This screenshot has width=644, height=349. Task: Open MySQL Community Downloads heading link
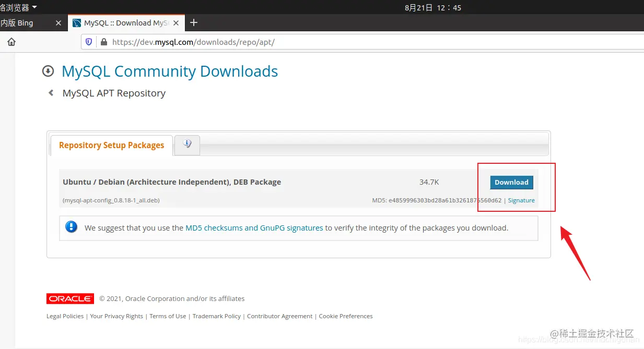pyautogui.click(x=170, y=71)
